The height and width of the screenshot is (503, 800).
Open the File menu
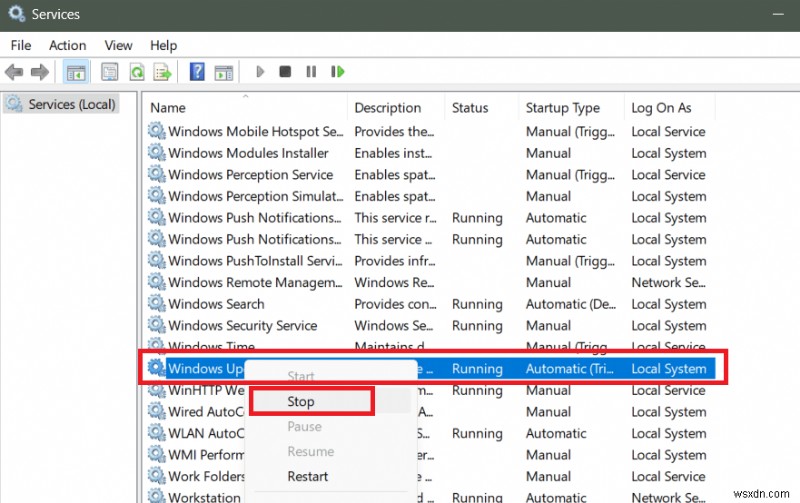pyautogui.click(x=21, y=45)
